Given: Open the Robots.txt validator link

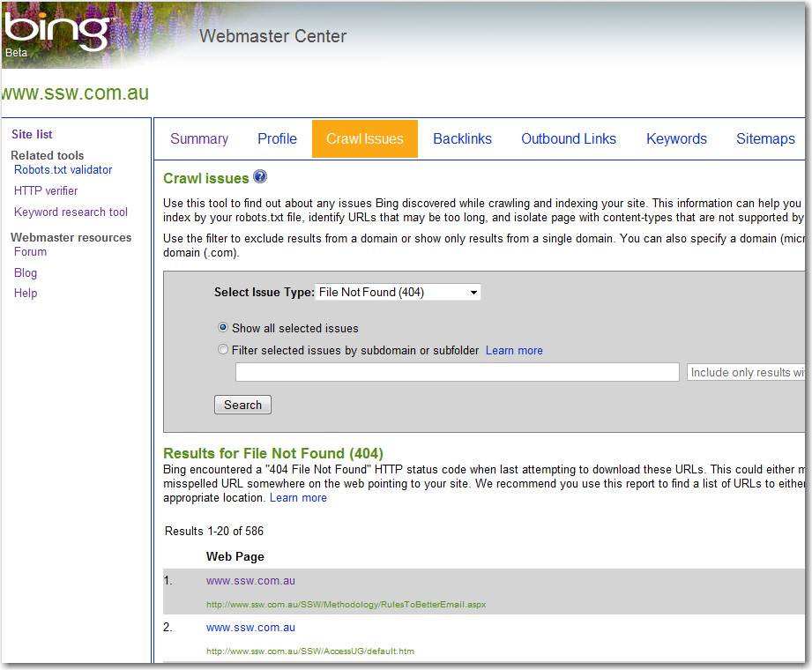Looking at the screenshot, I should (x=63, y=170).
